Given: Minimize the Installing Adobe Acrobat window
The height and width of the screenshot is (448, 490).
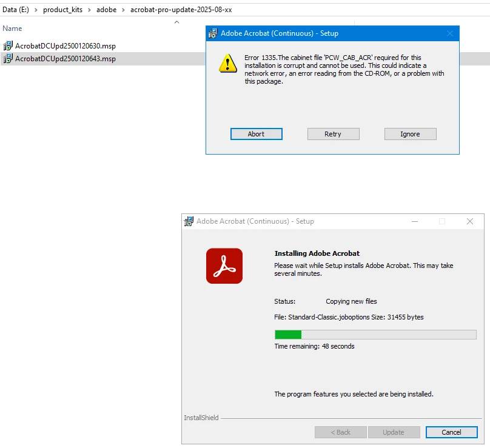Looking at the screenshot, I should tap(415, 221).
